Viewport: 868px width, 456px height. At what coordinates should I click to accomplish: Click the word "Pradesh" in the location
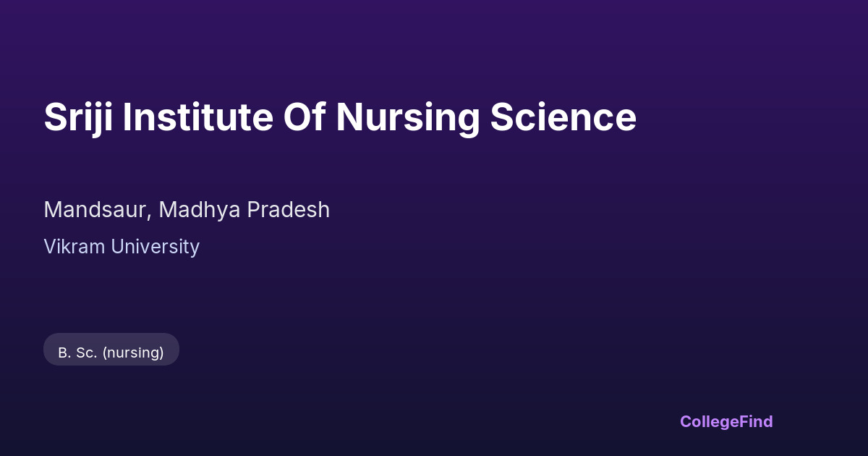coord(289,210)
